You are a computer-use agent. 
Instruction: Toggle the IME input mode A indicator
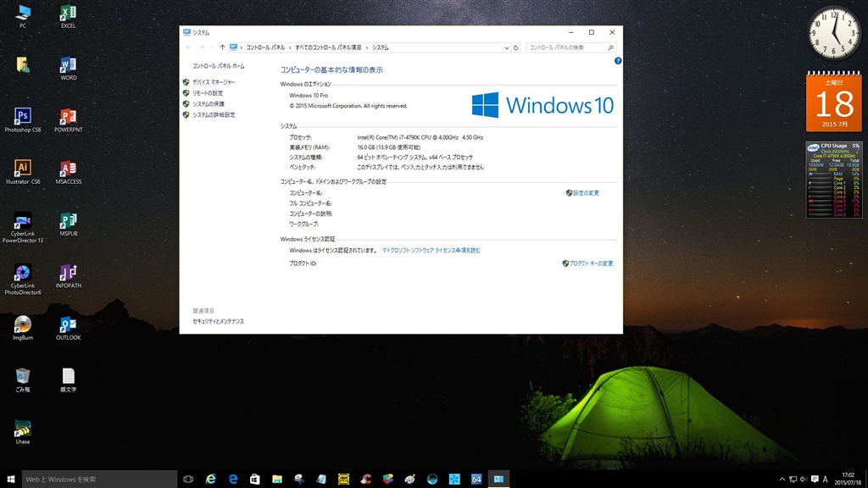click(x=825, y=480)
